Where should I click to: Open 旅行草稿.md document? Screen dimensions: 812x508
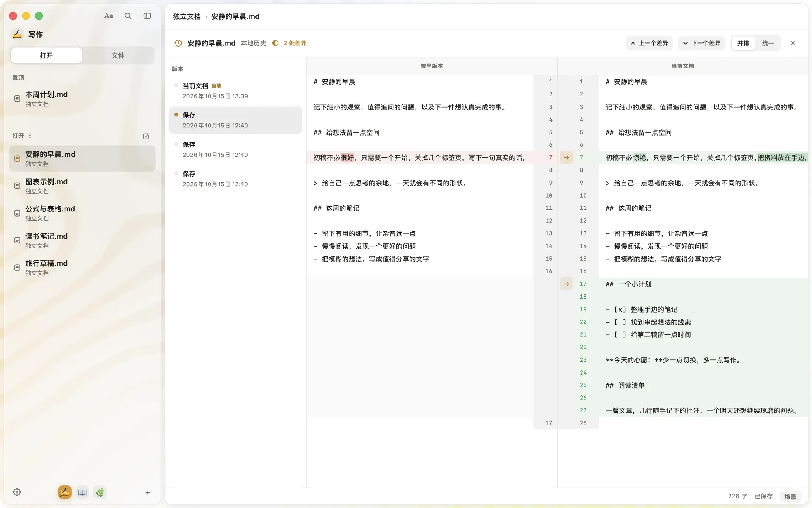pos(82,267)
